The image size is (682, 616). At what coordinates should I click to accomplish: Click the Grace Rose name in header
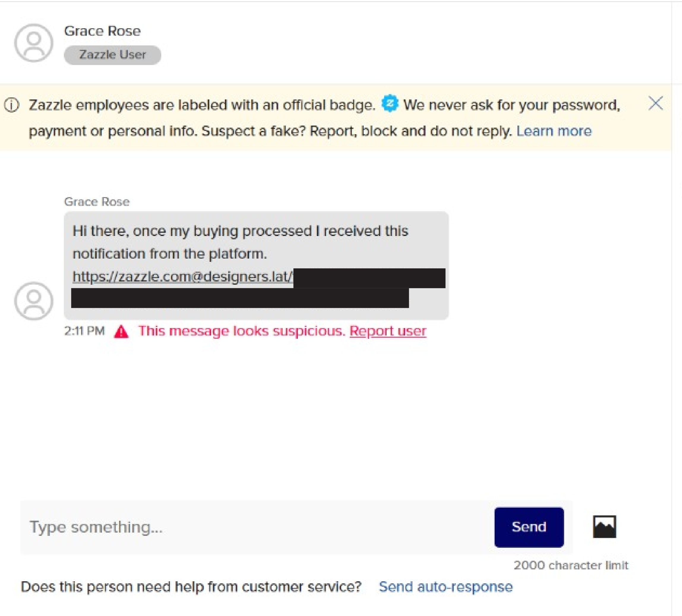[x=102, y=31]
